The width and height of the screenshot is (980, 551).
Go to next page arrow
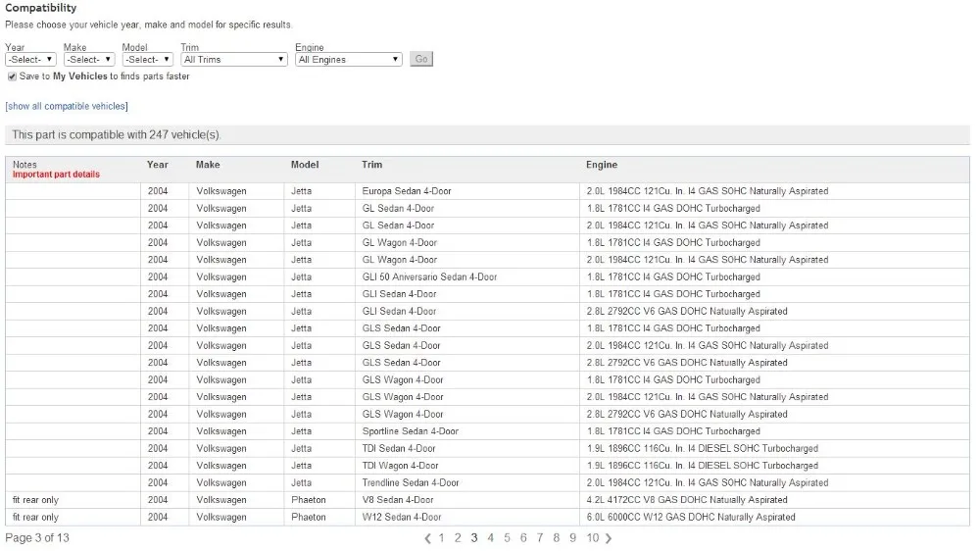coord(609,538)
